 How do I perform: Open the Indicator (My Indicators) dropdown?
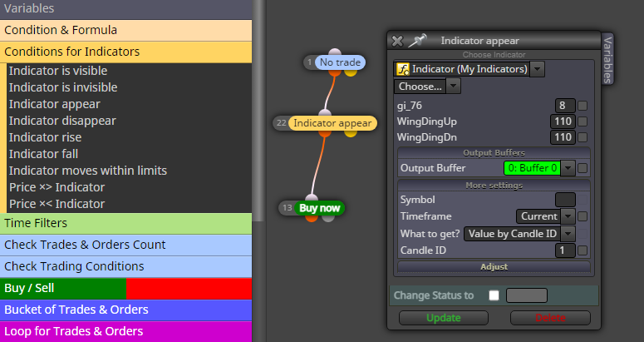click(x=537, y=69)
